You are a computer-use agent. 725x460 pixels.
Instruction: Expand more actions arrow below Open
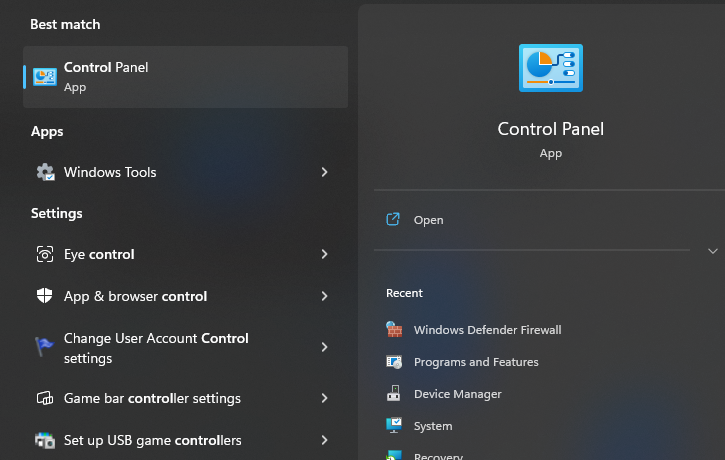(x=713, y=251)
